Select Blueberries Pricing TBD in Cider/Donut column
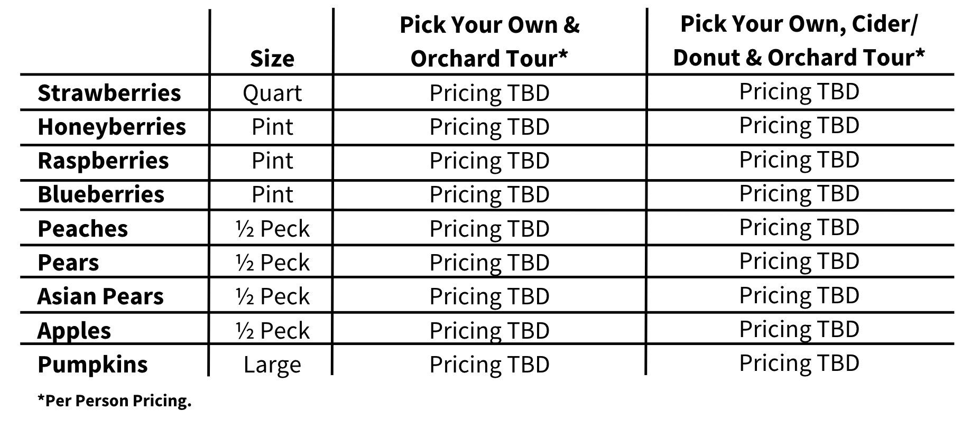 pyautogui.click(x=799, y=193)
